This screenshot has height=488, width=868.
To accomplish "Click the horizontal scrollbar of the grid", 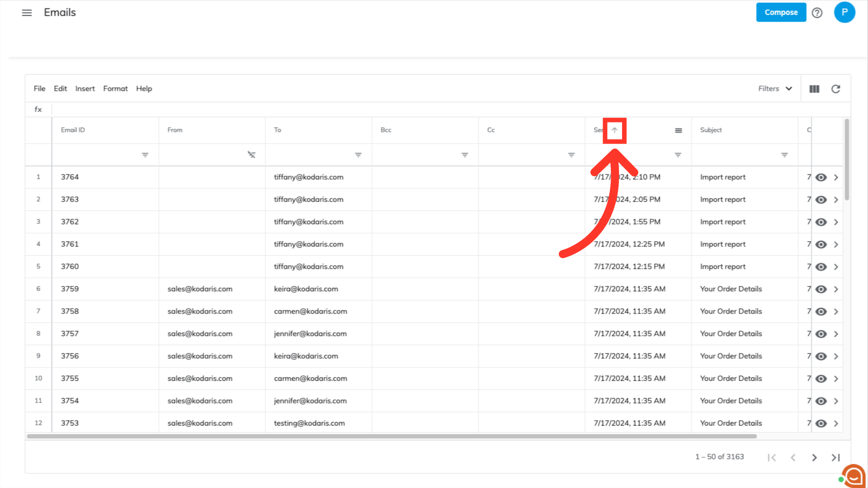I will (x=392, y=436).
